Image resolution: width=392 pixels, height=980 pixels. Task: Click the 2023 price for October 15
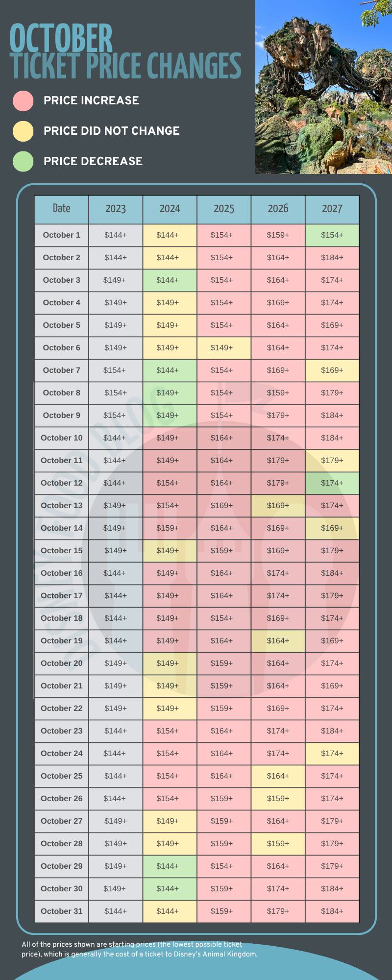coord(116,551)
